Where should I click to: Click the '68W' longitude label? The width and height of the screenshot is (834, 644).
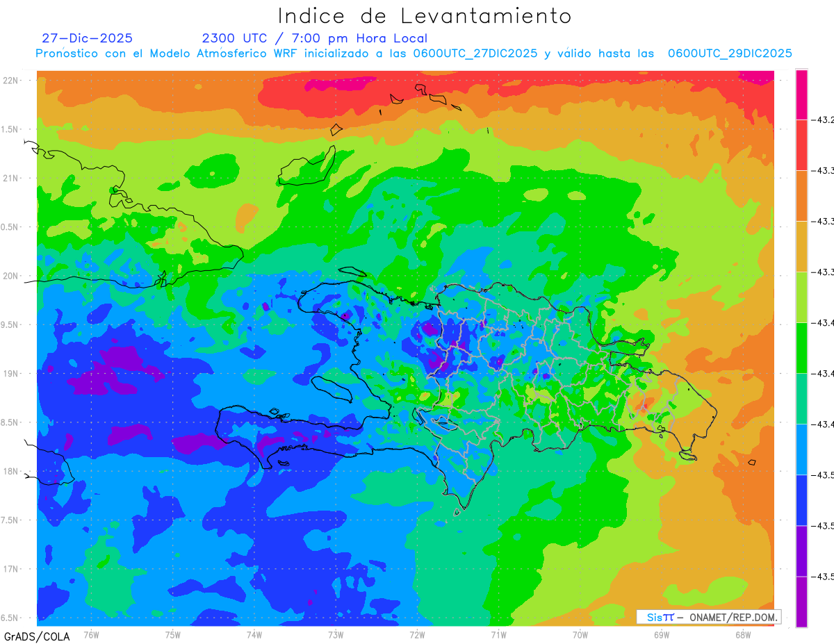pyautogui.click(x=742, y=634)
